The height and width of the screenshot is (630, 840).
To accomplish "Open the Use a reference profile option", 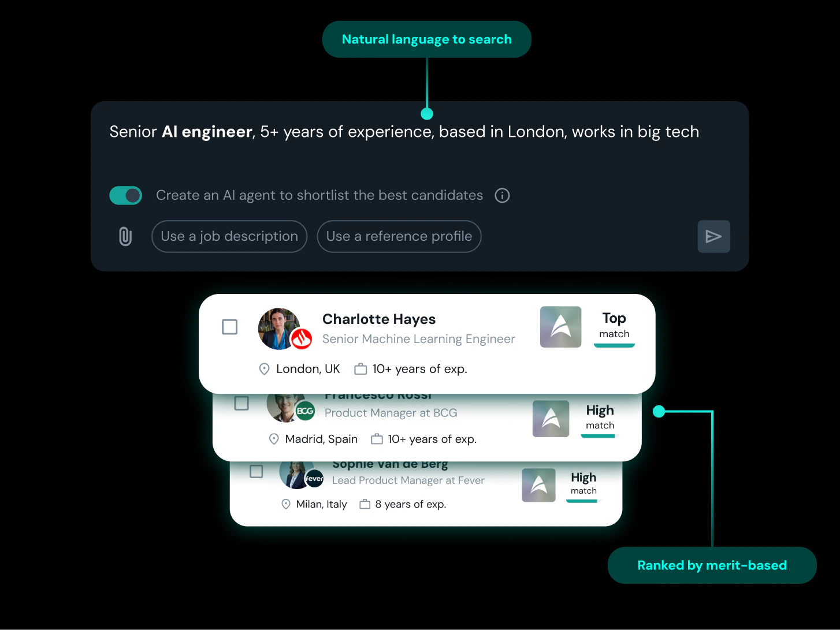I will 399,236.
